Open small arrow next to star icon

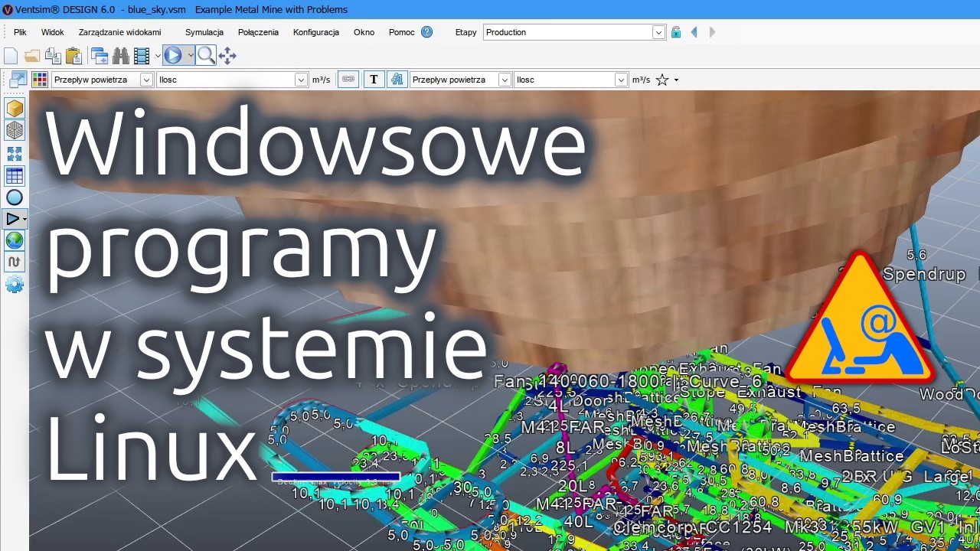point(676,80)
